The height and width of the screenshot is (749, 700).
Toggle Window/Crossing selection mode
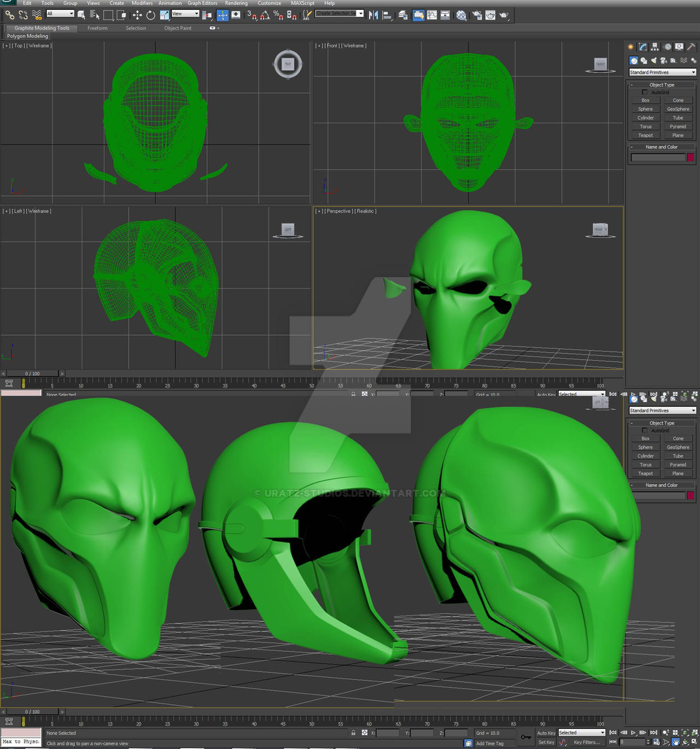pyautogui.click(x=121, y=15)
